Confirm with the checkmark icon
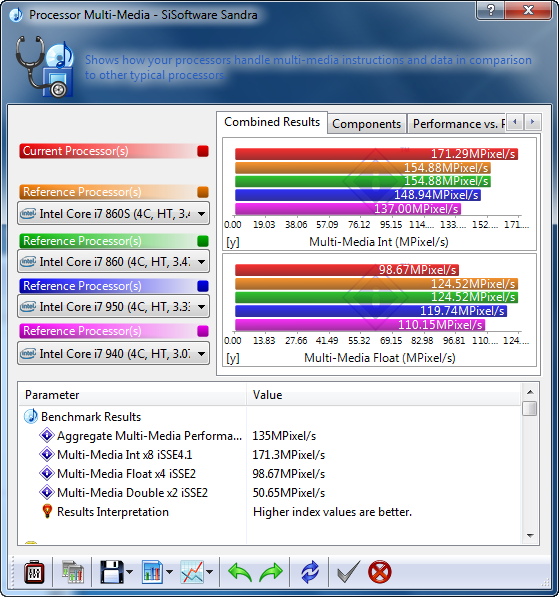The height and width of the screenshot is (597, 559). (348, 572)
